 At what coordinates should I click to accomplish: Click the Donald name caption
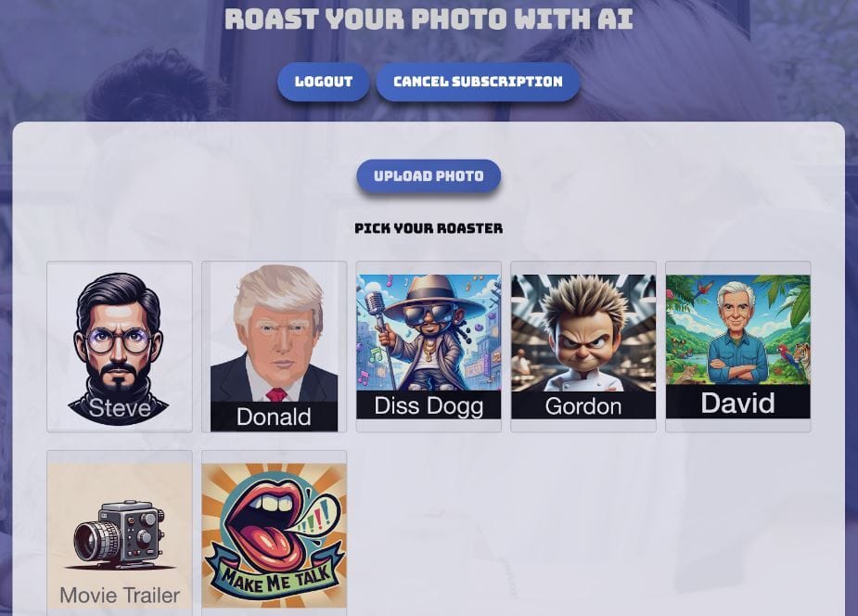(274, 417)
